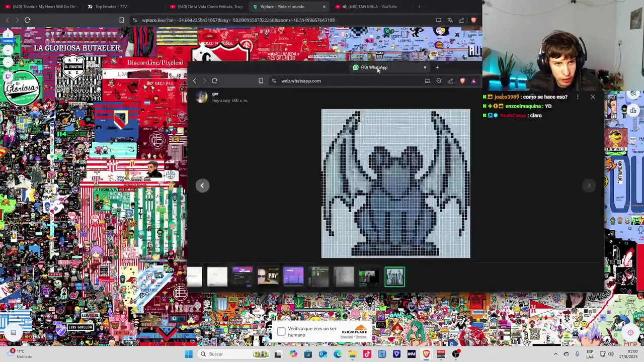Open TikTok app from taskbar
Viewport: 644px width, 362px height.
click(367, 354)
